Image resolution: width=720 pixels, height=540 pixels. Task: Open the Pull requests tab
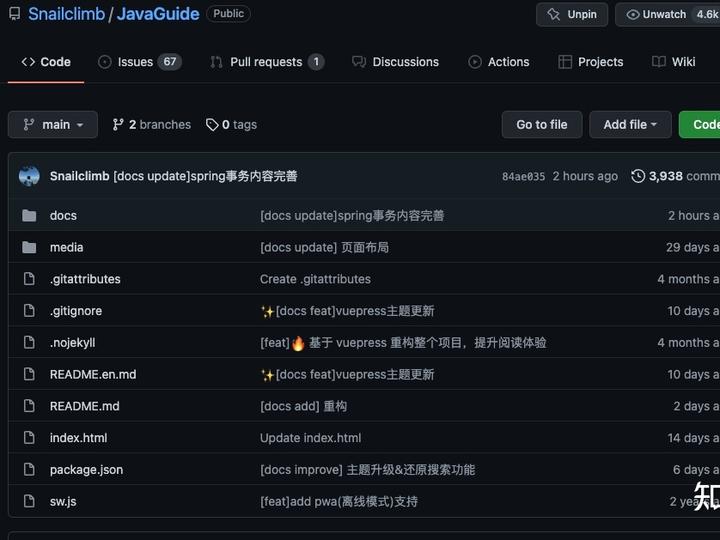click(x=267, y=62)
